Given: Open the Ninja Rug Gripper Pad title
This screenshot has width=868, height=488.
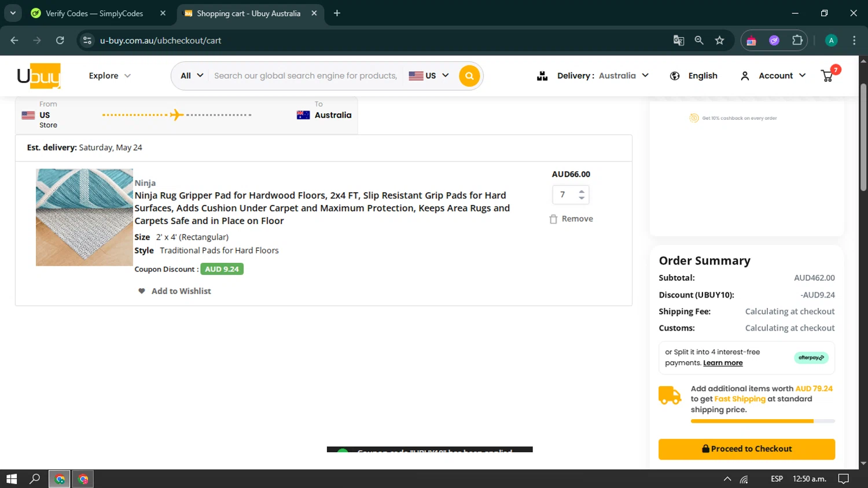Looking at the screenshot, I should 322,208.
